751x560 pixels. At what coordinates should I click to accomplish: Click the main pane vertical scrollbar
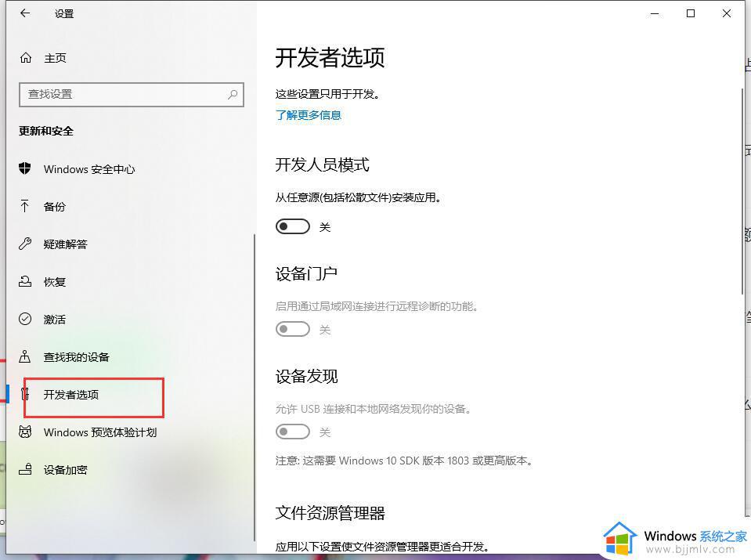(x=743, y=191)
